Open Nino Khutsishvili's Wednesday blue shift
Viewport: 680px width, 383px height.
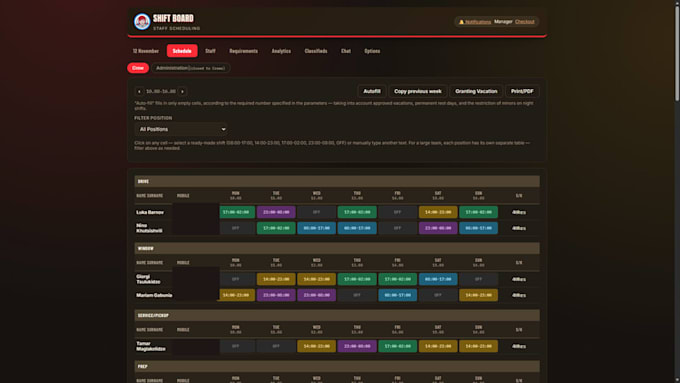pyautogui.click(x=317, y=228)
